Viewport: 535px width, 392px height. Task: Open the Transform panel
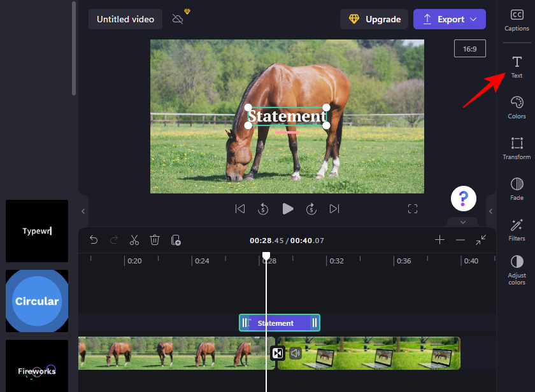pyautogui.click(x=517, y=148)
